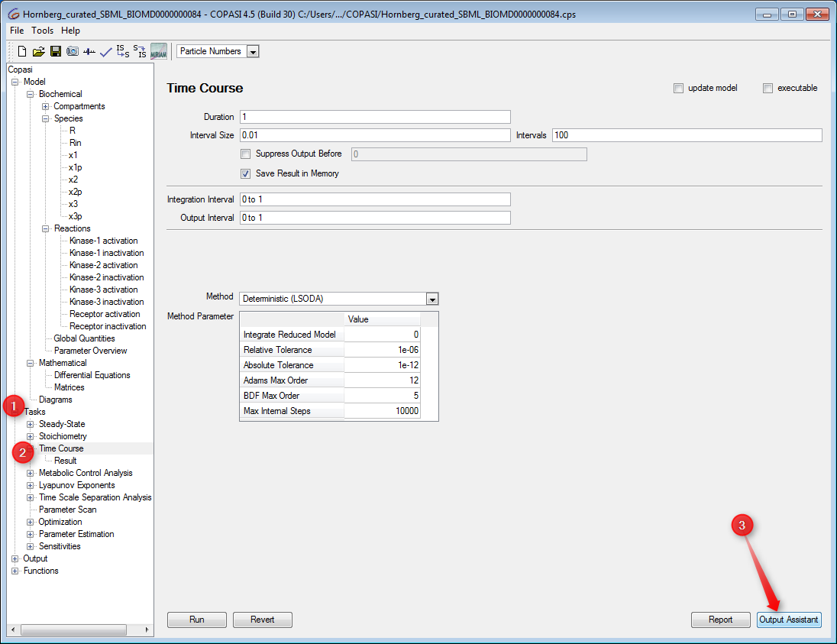Open Global Quantities in the tree
837x644 pixels.
click(84, 339)
